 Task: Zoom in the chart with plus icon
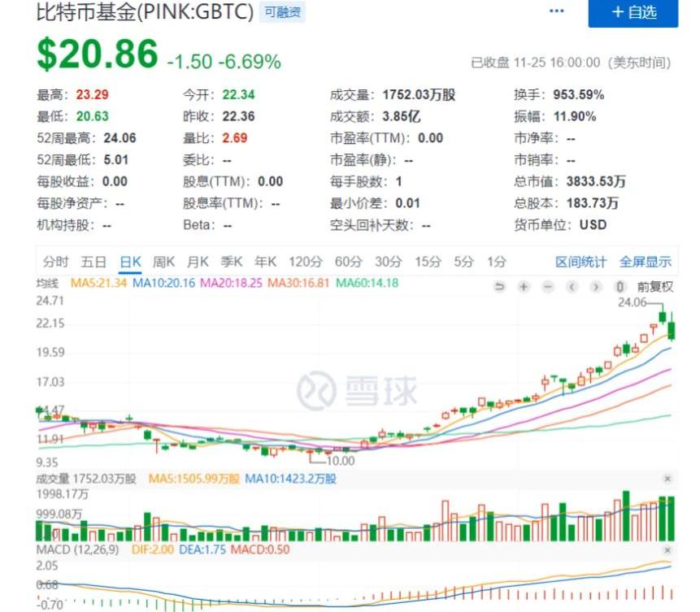[524, 287]
